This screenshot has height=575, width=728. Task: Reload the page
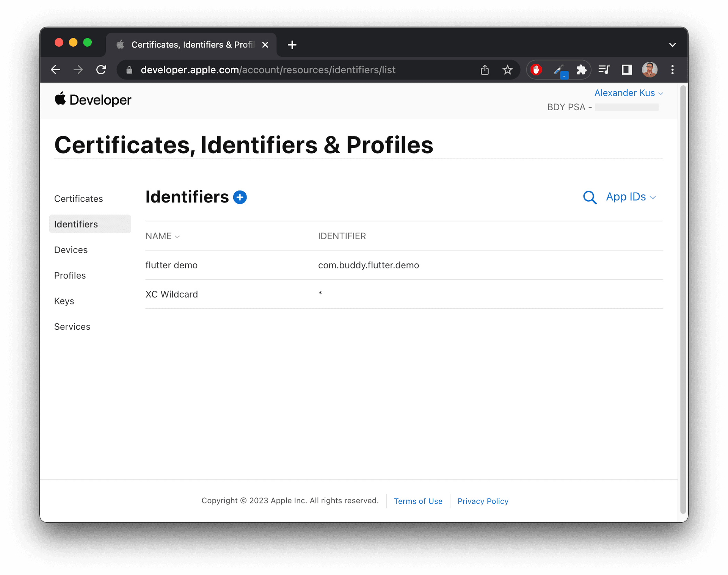(x=101, y=70)
